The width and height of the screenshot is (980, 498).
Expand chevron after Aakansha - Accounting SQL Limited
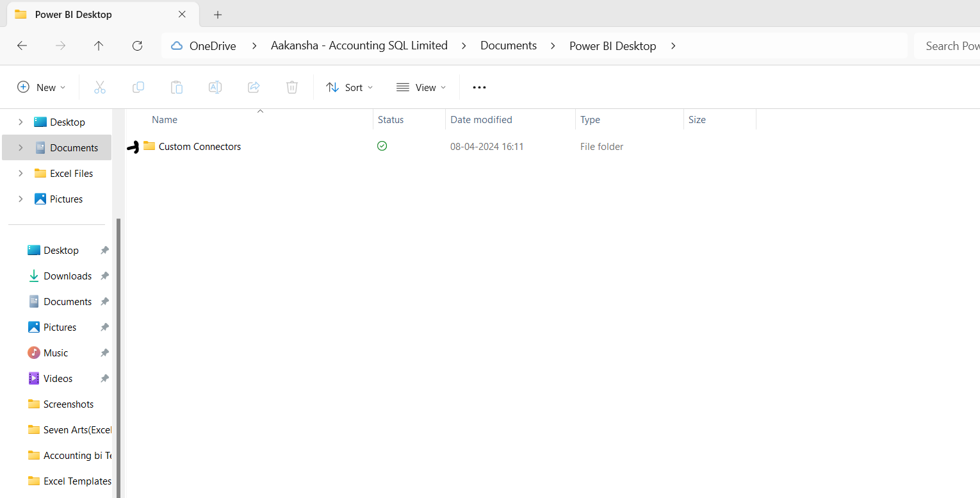tap(464, 46)
